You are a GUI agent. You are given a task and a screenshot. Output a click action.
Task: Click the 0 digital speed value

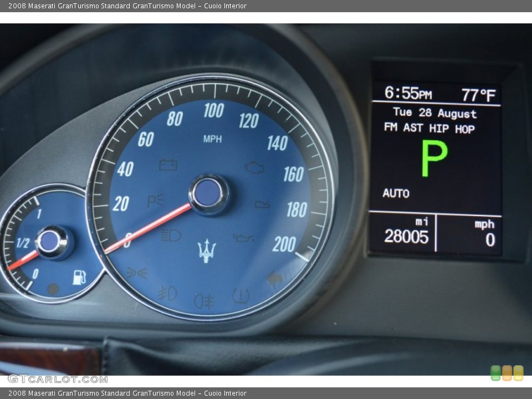click(490, 240)
